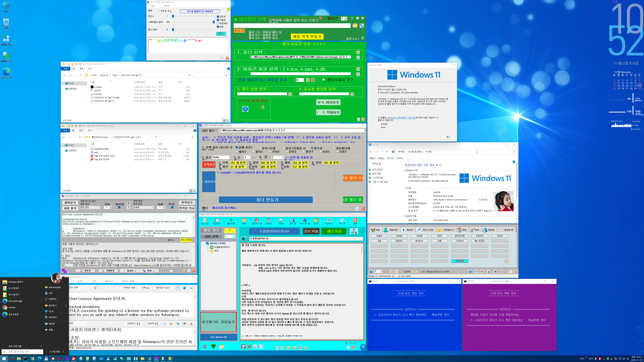Click the red prohibited circle icon in web launcher
This screenshot has width=644, height=362.
click(x=502, y=271)
